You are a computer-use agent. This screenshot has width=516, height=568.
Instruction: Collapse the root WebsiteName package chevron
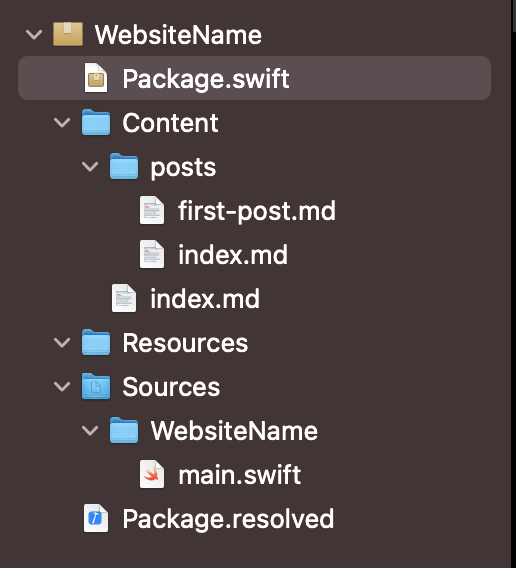34,35
